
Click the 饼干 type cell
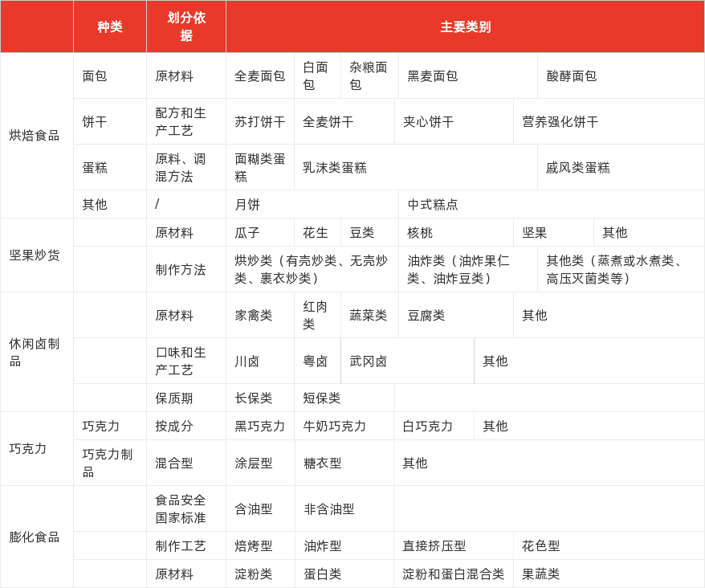click(110, 121)
